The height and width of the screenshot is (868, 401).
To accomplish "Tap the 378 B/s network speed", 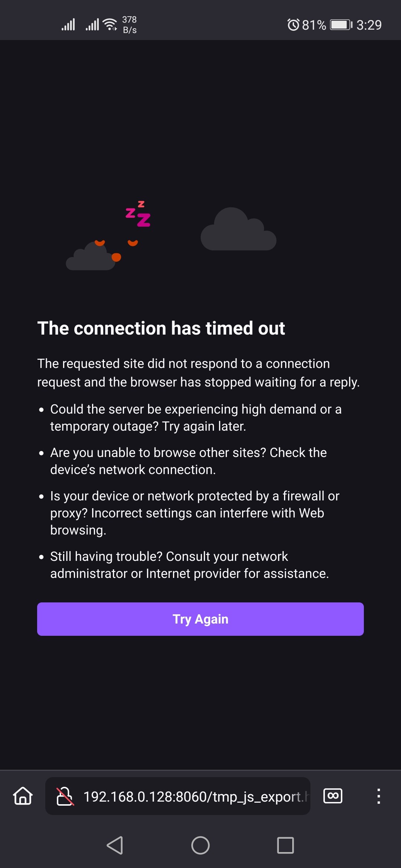I will click(130, 24).
